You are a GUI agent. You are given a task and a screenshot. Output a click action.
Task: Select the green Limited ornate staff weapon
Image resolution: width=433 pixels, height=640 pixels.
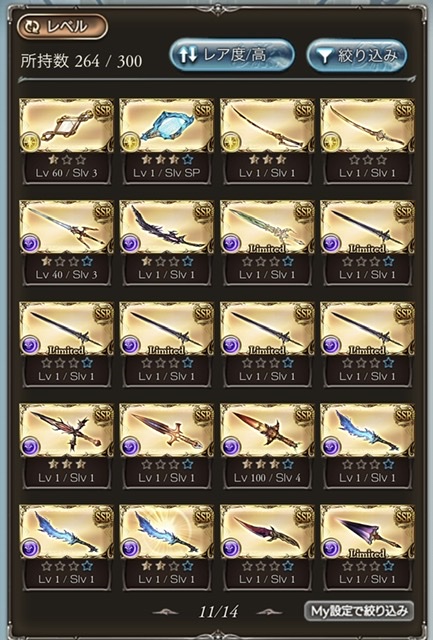[x=267, y=242]
